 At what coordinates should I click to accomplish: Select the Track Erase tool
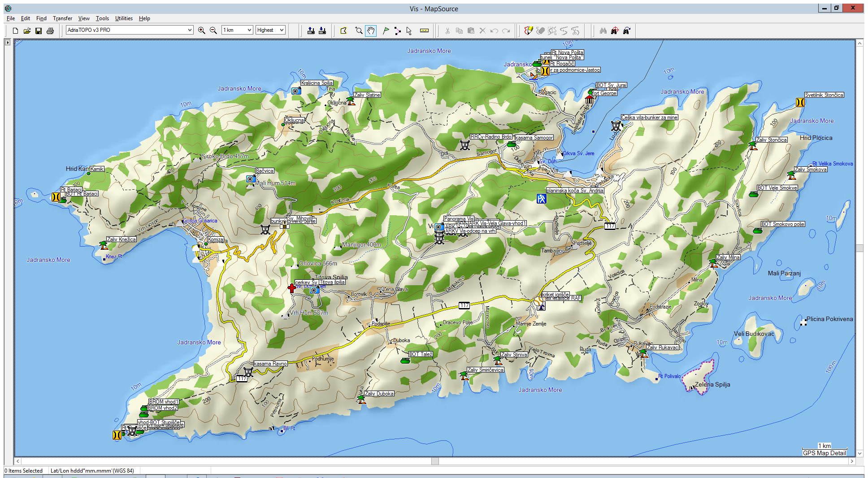(541, 30)
